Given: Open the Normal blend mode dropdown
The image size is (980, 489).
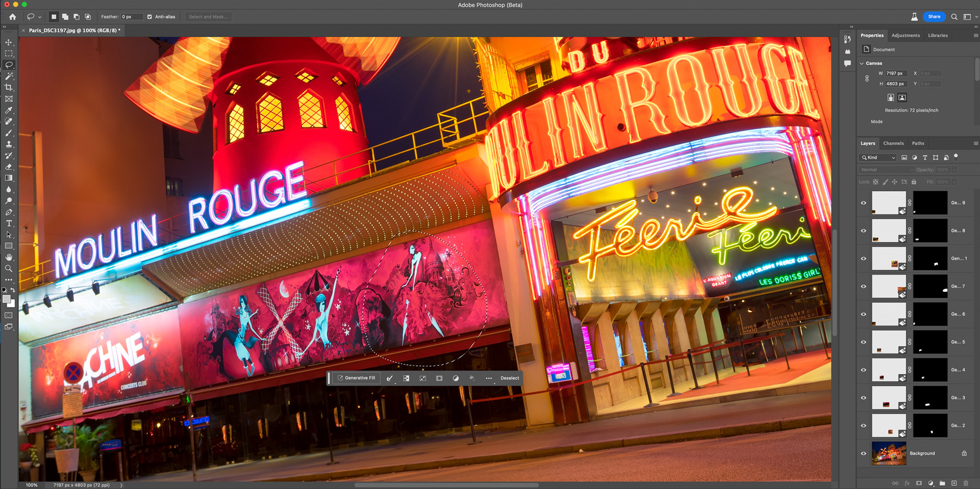Looking at the screenshot, I should (886, 170).
